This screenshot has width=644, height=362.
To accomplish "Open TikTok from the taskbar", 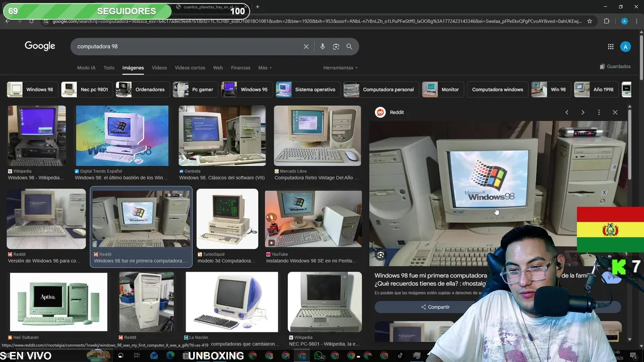I will (400, 355).
